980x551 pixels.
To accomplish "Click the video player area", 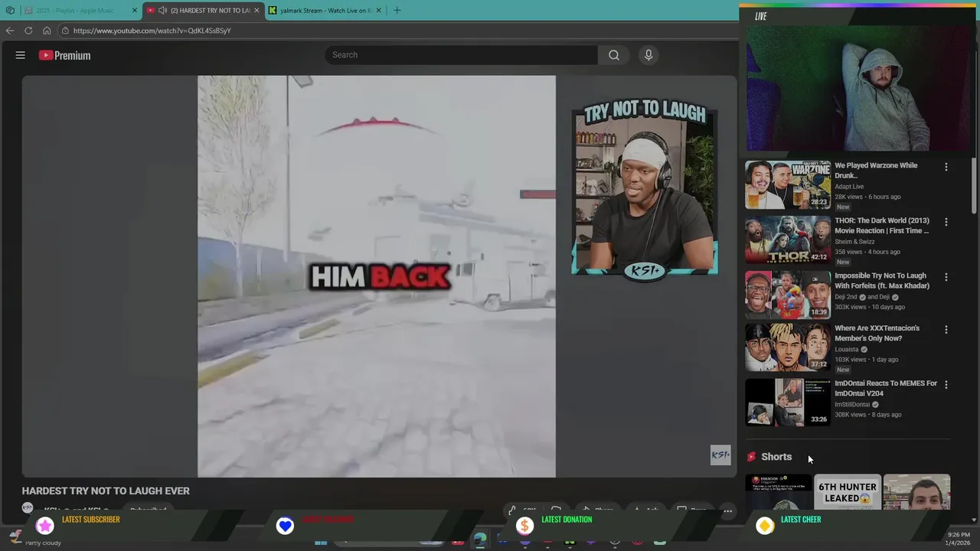I will 379,276.
